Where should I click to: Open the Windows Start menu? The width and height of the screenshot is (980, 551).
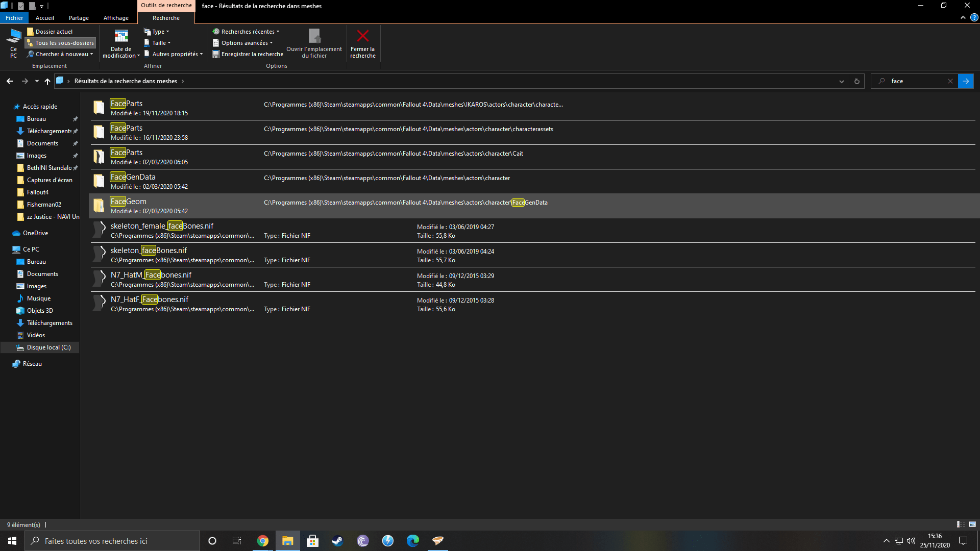12,541
